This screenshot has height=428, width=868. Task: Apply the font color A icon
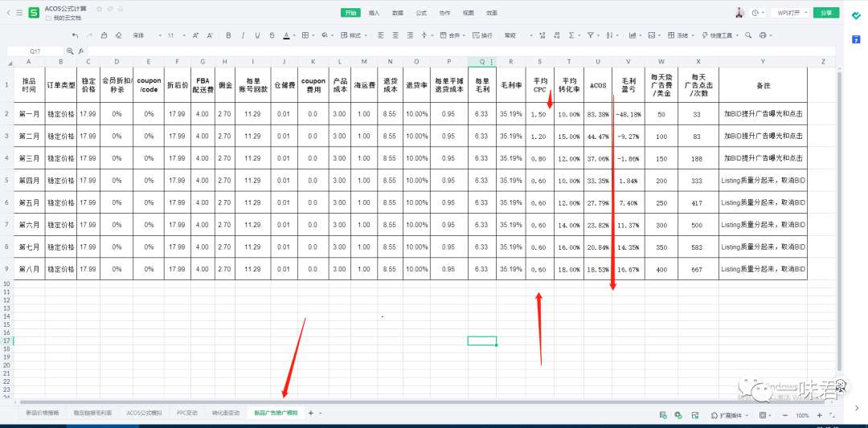pyautogui.click(x=286, y=35)
